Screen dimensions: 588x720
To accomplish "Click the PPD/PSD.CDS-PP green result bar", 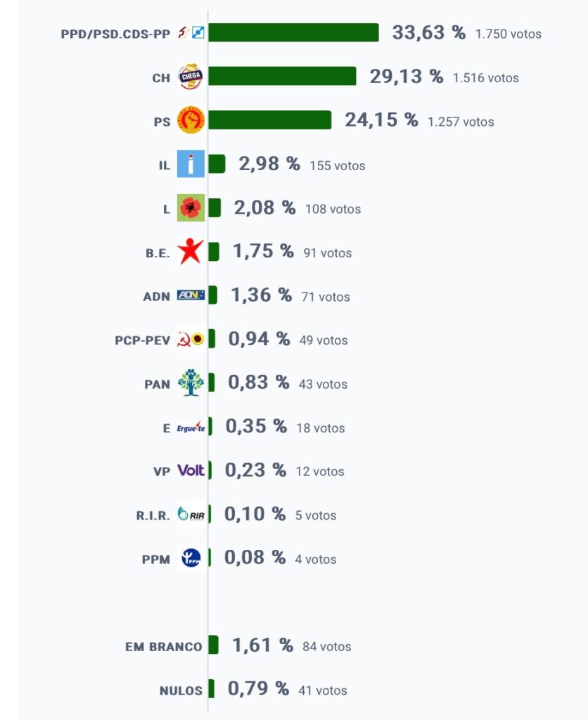I will (293, 32).
